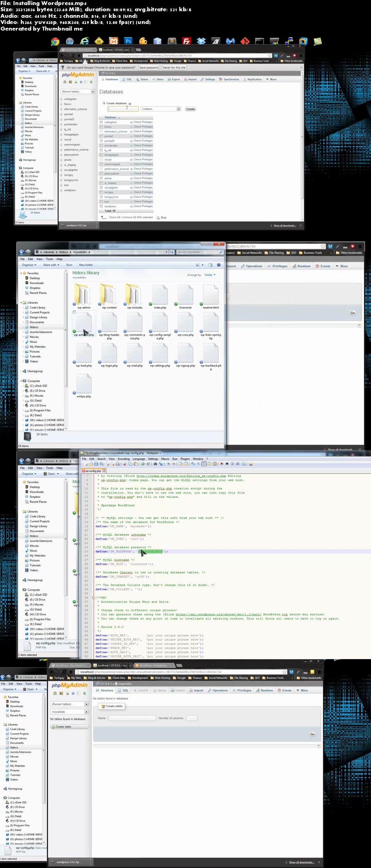Tick the wordpress database checkbox
Image resolution: width=371 pixels, height=868 pixels.
coord(101,206)
